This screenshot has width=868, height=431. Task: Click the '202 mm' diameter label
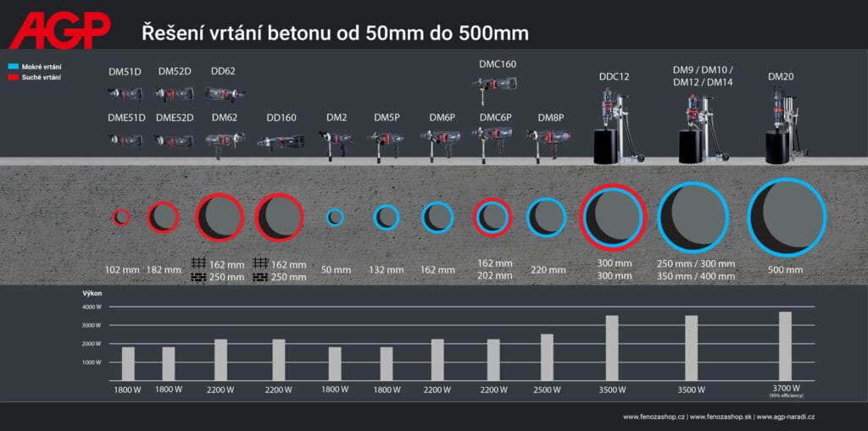(494, 275)
